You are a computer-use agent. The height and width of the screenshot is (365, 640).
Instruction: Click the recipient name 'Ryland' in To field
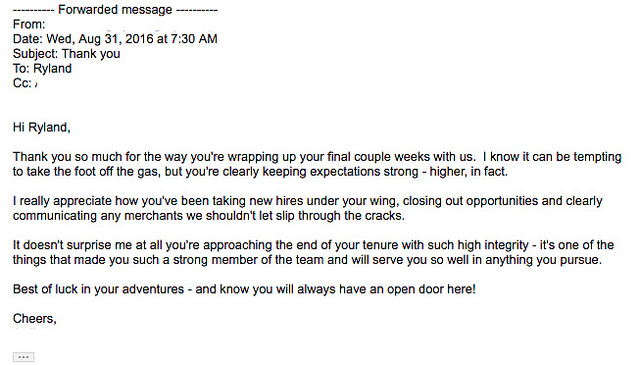pyautogui.click(x=52, y=68)
